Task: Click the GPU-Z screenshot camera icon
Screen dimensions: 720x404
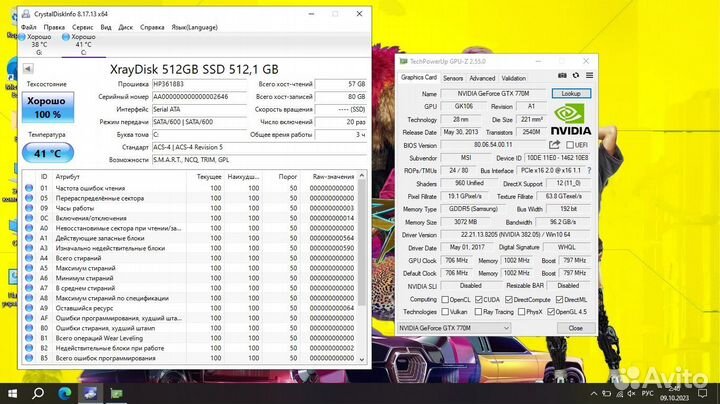Action: (562, 75)
